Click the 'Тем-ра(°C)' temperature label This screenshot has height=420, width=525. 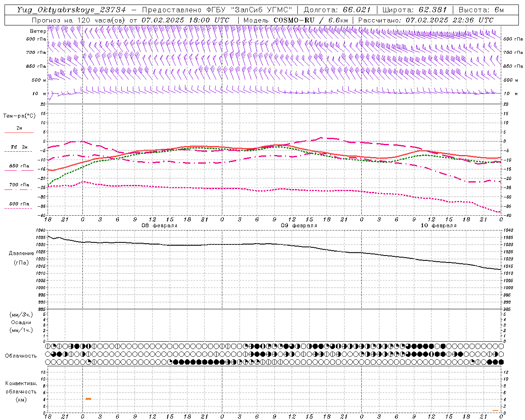[19, 116]
